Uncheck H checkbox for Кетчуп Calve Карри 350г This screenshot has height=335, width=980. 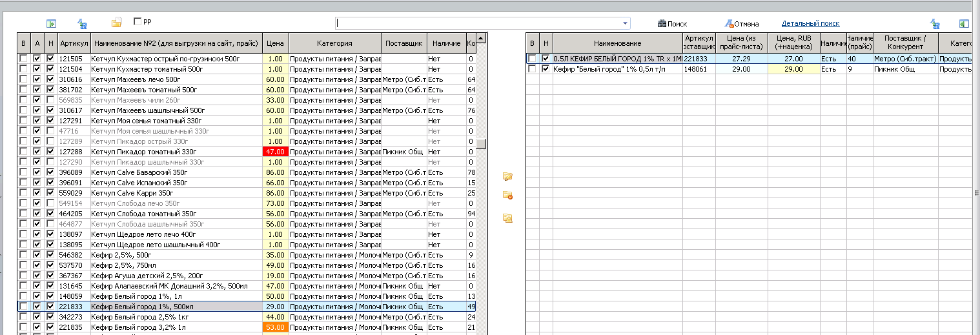coord(50,193)
